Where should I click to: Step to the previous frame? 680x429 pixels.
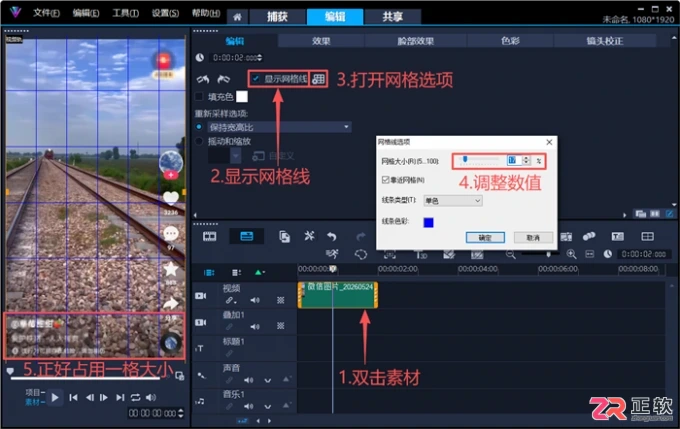tap(89, 397)
